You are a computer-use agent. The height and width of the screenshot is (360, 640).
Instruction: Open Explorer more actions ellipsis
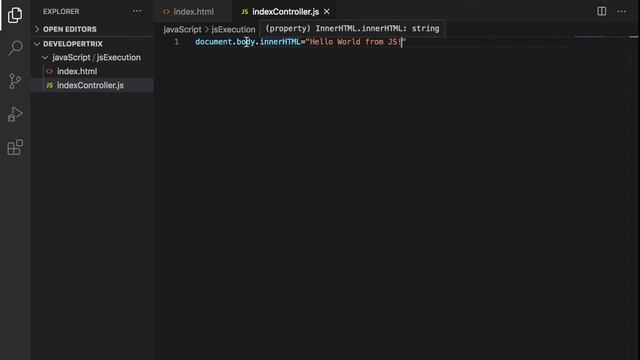(x=137, y=11)
